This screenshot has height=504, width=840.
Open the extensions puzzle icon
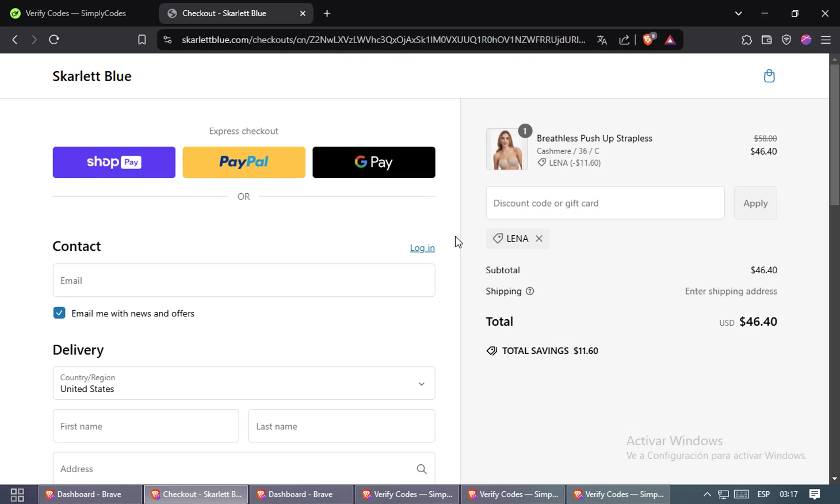746,40
